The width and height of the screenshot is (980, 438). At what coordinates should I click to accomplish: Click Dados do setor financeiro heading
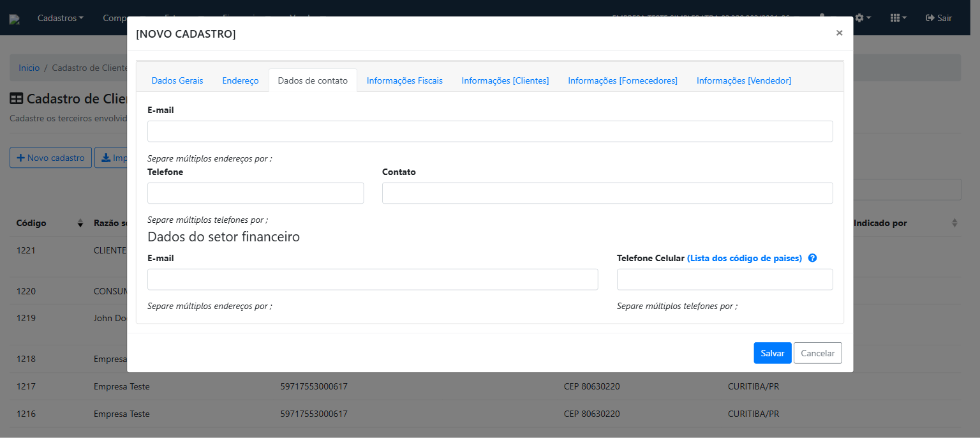point(223,237)
